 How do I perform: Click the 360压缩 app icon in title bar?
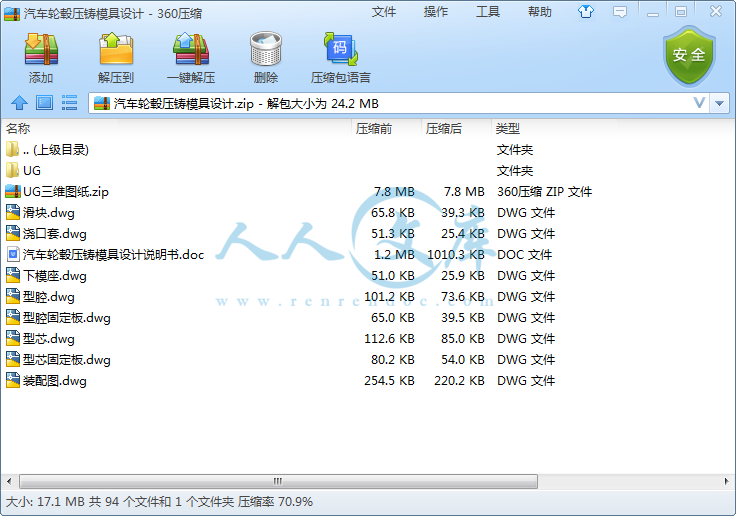[12, 14]
